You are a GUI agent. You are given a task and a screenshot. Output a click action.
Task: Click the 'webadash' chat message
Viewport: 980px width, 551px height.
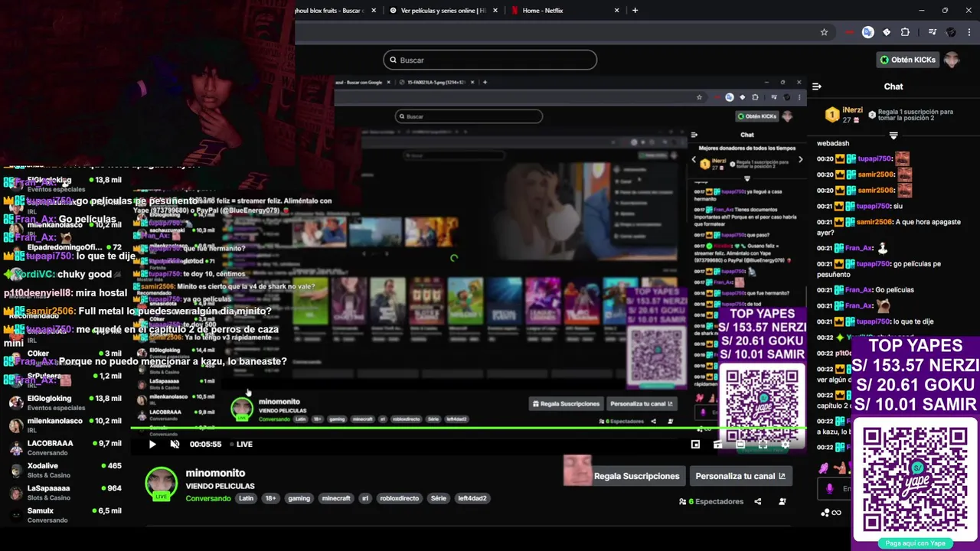(x=833, y=143)
